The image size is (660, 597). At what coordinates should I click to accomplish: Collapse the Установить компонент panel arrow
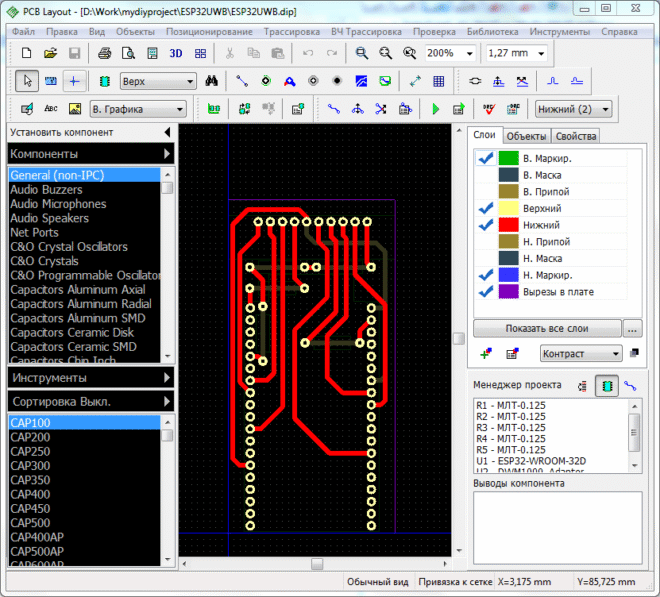[x=168, y=132]
